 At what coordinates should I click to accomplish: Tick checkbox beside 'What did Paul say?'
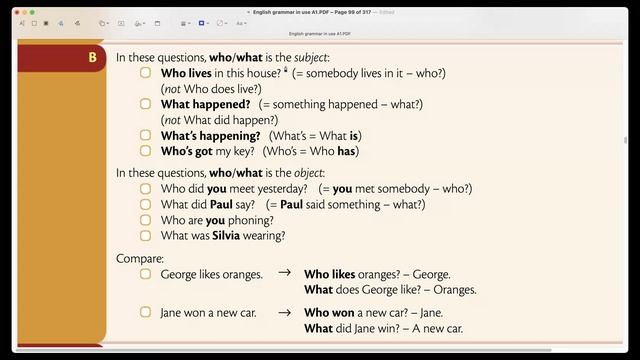point(145,204)
